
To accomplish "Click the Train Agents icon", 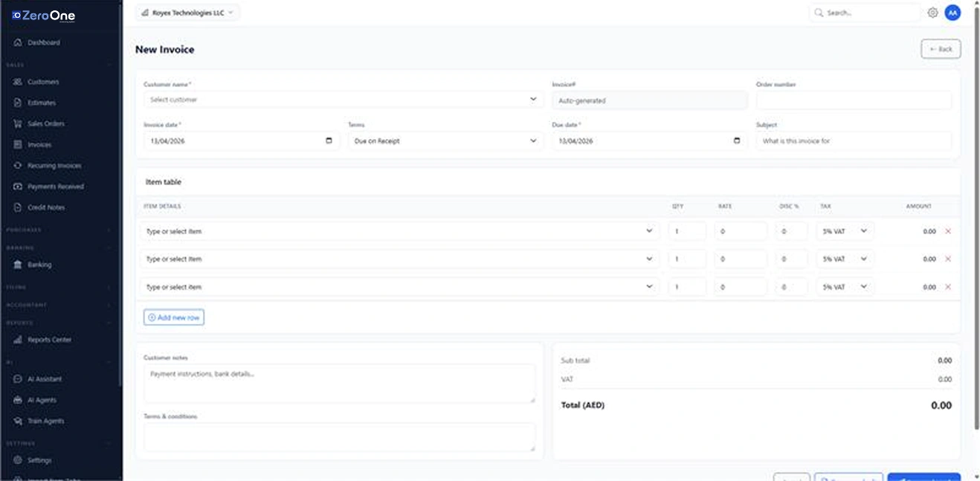I will point(18,421).
